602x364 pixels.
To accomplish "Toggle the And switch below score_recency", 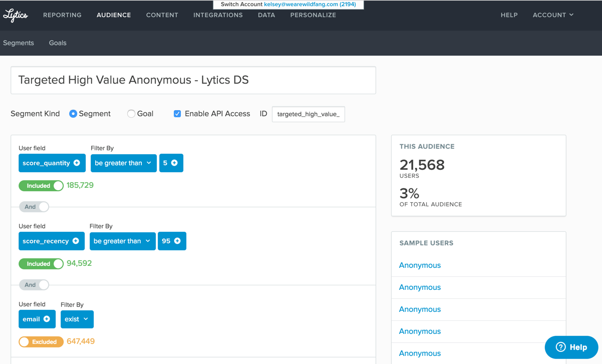I will [x=34, y=285].
